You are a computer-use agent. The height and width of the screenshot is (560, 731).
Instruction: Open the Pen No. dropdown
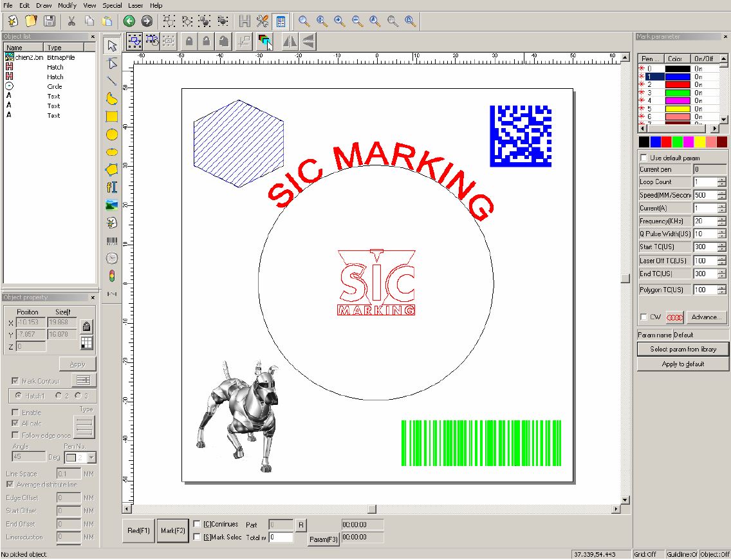click(x=91, y=457)
